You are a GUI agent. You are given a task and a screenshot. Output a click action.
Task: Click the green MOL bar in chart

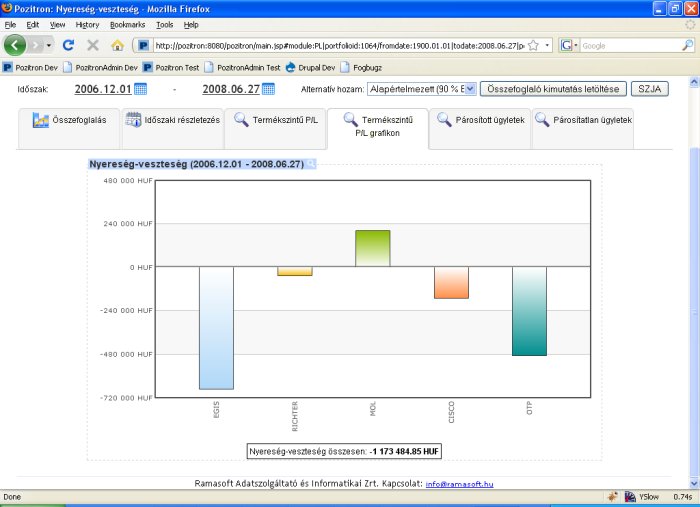pos(372,248)
